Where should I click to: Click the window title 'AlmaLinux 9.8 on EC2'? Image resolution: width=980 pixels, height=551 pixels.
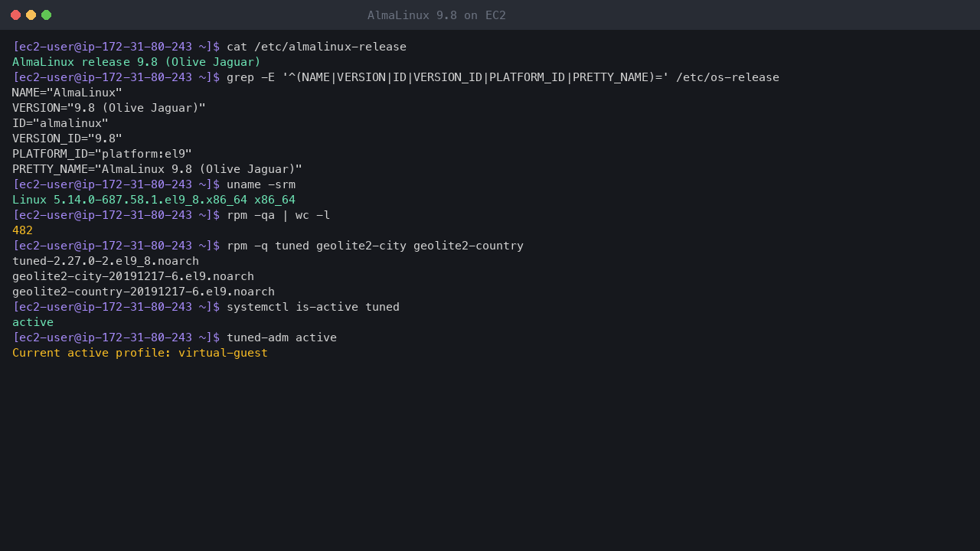(x=436, y=15)
